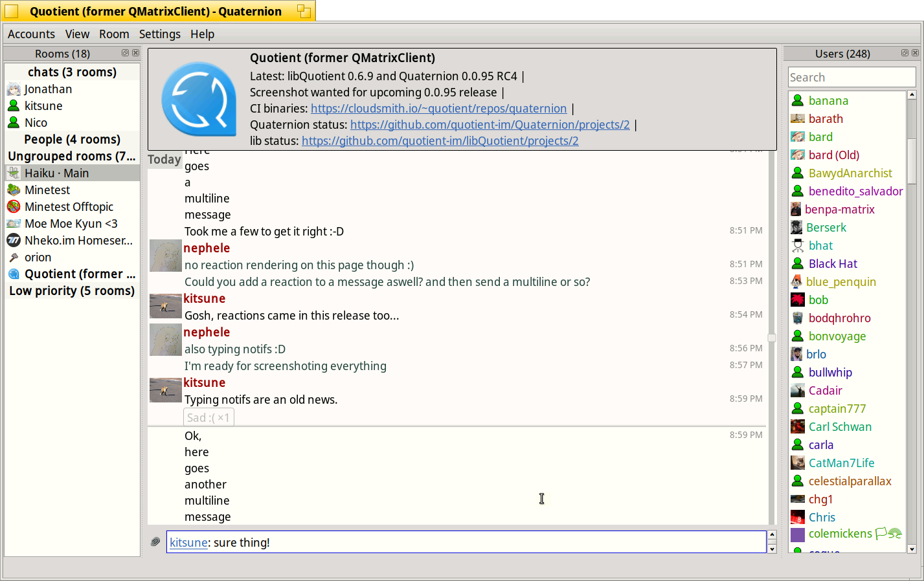Collapse the chats (3 rooms) group

click(x=72, y=72)
